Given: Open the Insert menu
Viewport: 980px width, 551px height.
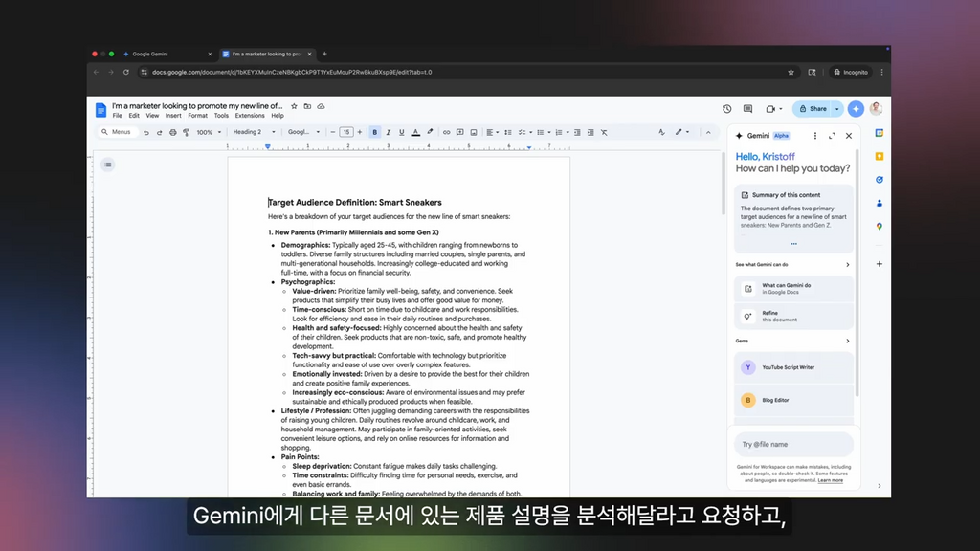Looking at the screenshot, I should click(x=173, y=116).
